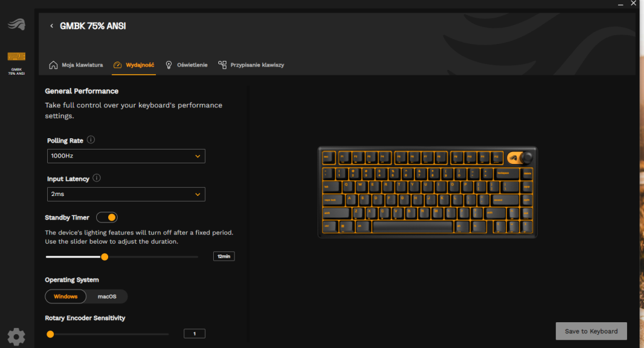Click the Glorious logo badge on keyboard image
Image resolution: width=644 pixels, height=348 pixels.
(x=513, y=158)
